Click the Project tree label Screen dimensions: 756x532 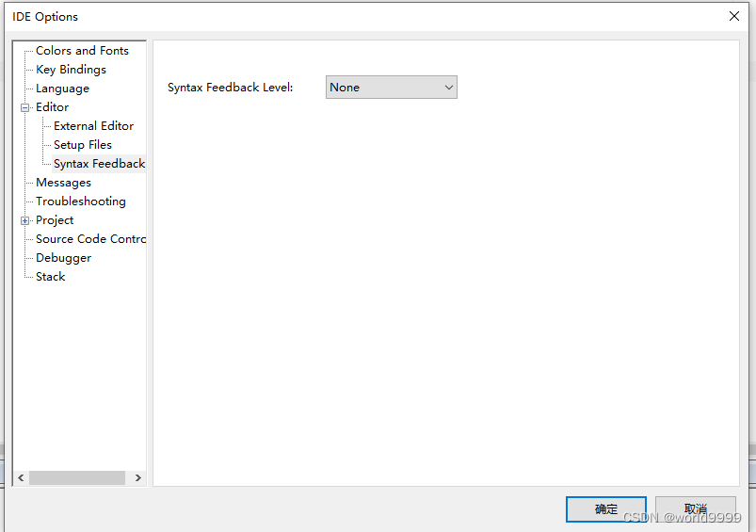[55, 220]
